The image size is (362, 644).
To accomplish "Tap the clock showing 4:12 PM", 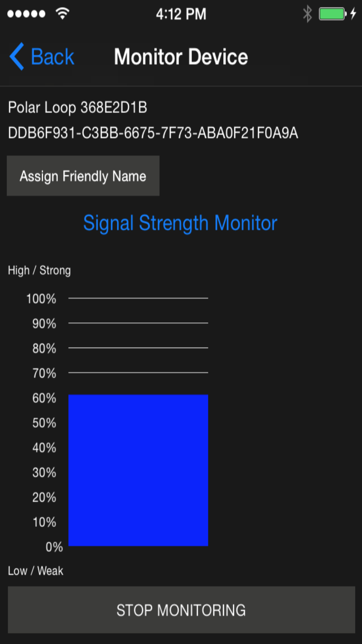I will 181,13.
